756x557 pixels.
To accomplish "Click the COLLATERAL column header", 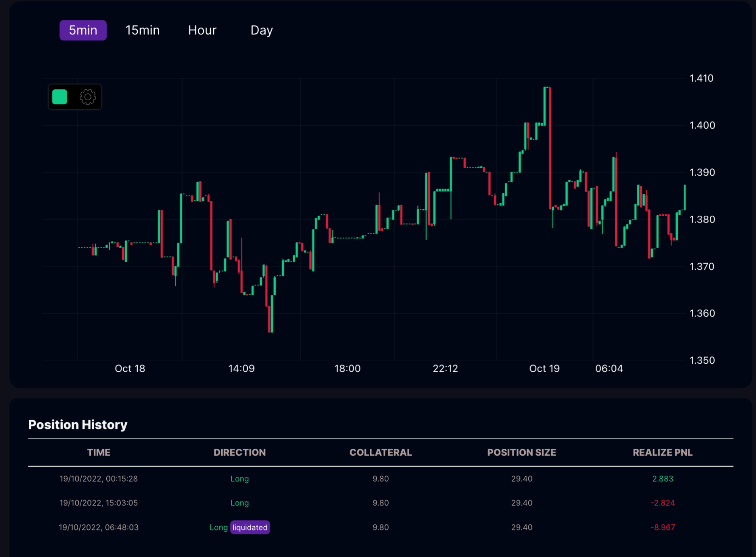I will click(380, 453).
